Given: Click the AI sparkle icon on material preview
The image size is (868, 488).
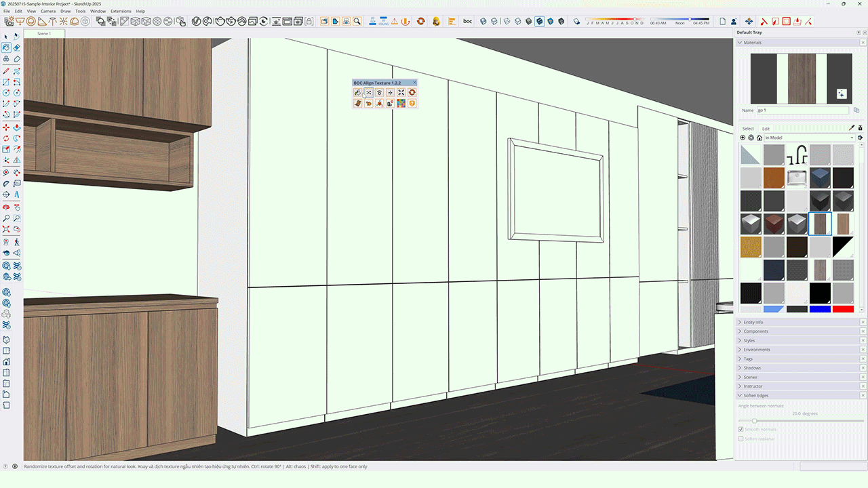Looking at the screenshot, I should tap(842, 94).
